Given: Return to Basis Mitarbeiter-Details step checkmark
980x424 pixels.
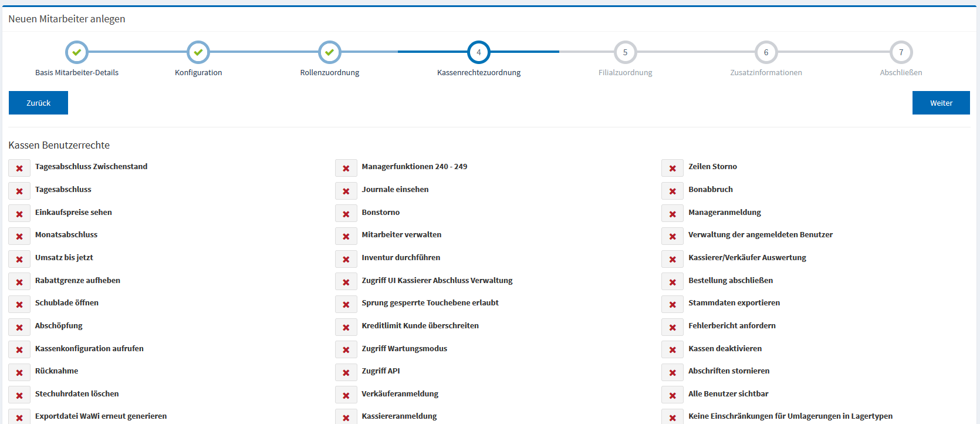Looking at the screenshot, I should pyautogui.click(x=77, y=52).
